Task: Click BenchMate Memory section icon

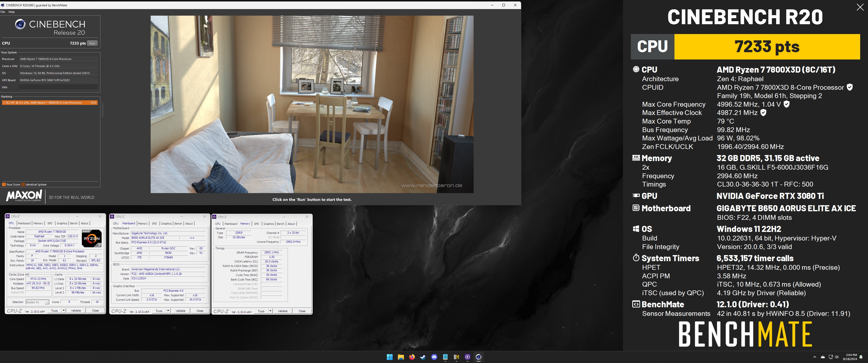Action: (x=636, y=158)
